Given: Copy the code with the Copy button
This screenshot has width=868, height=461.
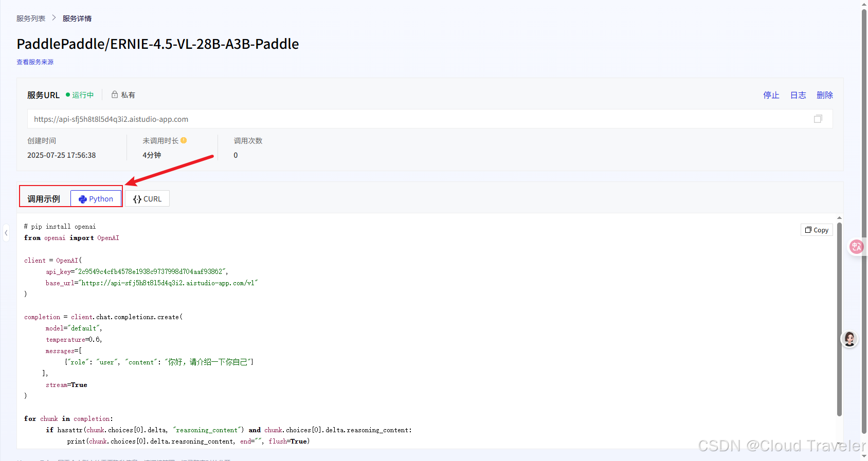Looking at the screenshot, I should pos(817,230).
